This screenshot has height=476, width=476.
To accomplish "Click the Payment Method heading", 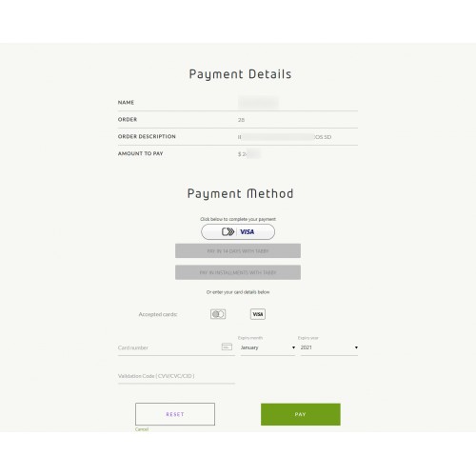I will (x=240, y=193).
